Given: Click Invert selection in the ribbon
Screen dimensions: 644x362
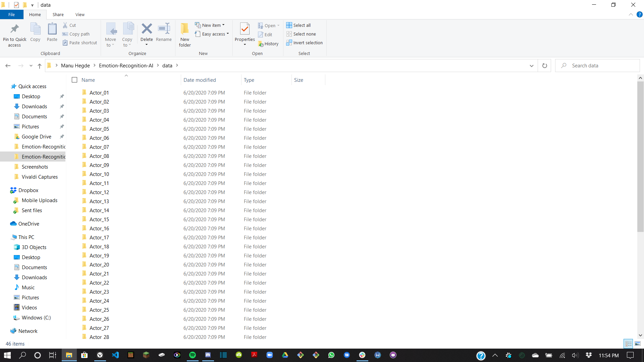Looking at the screenshot, I should [x=304, y=43].
